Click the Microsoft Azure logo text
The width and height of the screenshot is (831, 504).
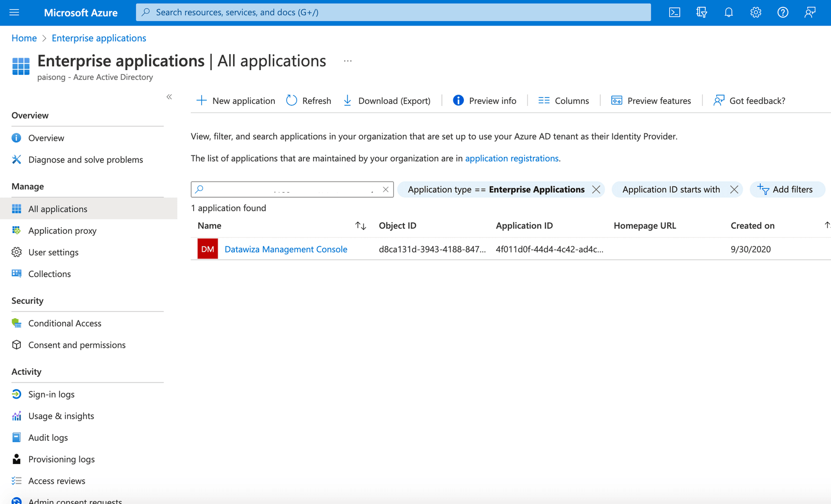(81, 12)
